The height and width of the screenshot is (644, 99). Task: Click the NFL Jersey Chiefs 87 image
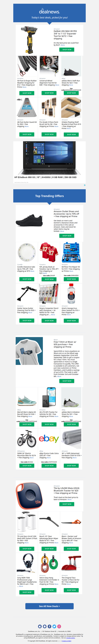coord(49,252)
